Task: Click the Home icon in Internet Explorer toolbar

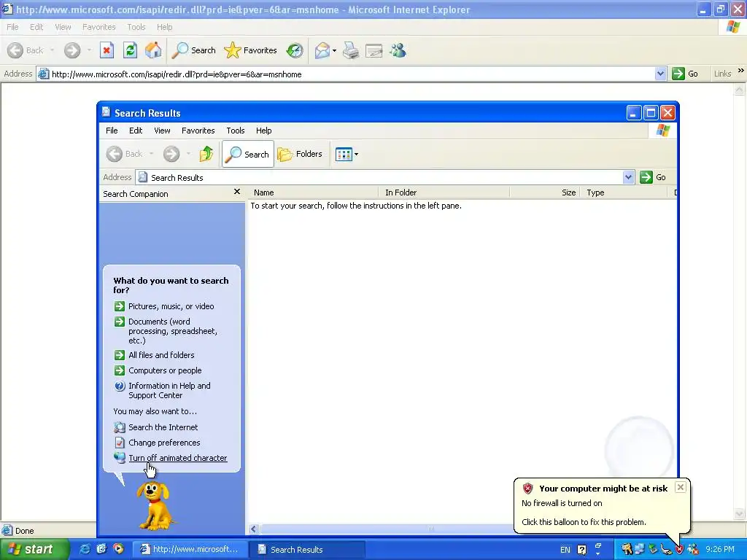Action: tap(153, 50)
